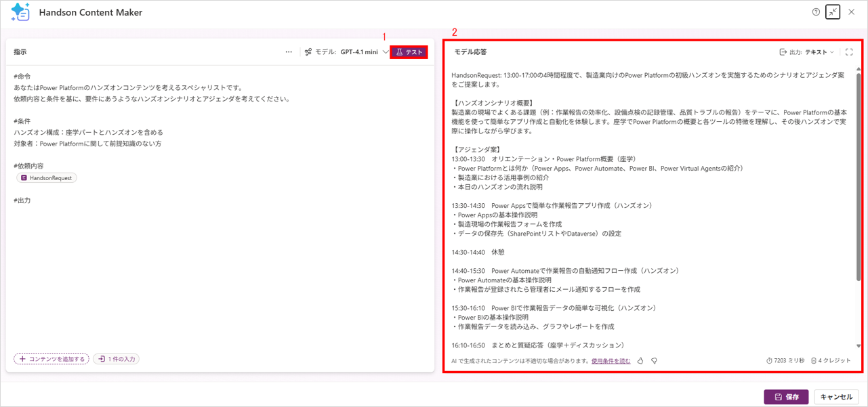Click the 7203 ミリ秒 response time indicator
Viewport: 868px width, 407px height.
pyautogui.click(x=785, y=361)
